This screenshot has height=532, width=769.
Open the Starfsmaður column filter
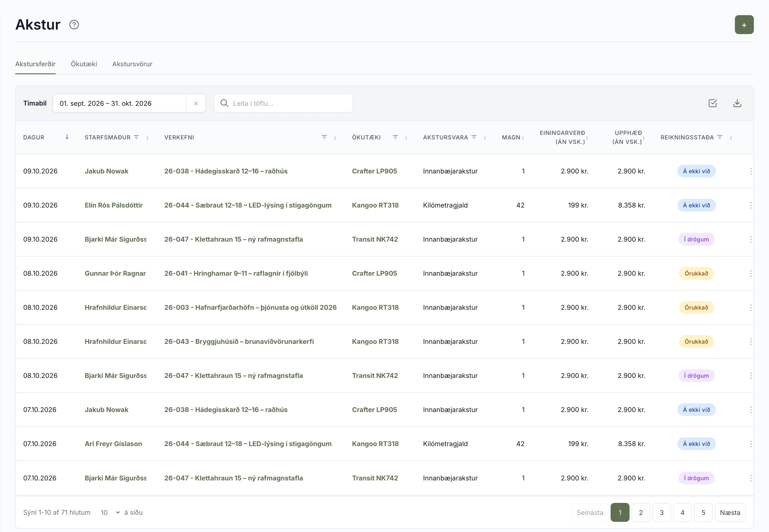click(136, 137)
